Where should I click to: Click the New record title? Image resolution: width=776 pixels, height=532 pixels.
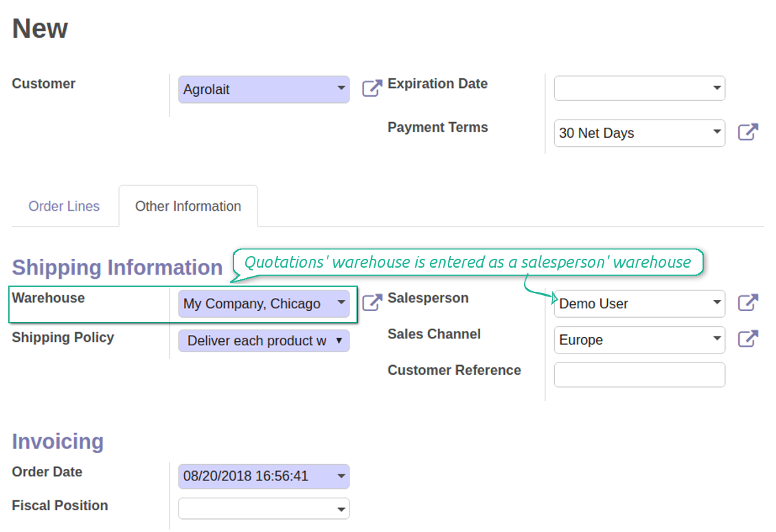tap(40, 28)
